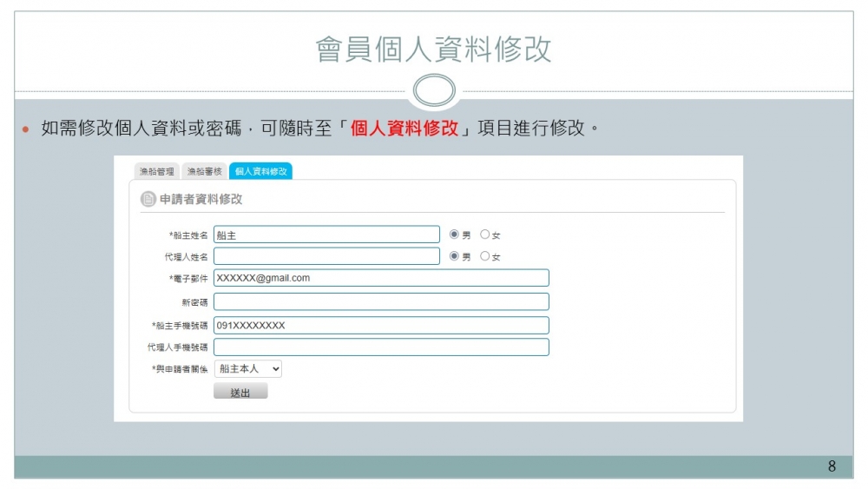Viewport: 868px width, 489px height.
Task: Click the red 個人資料修改 text in instructions
Action: (x=404, y=129)
